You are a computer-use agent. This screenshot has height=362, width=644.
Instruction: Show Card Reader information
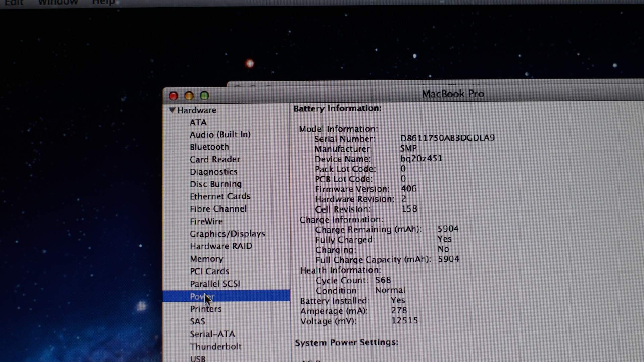tap(215, 160)
